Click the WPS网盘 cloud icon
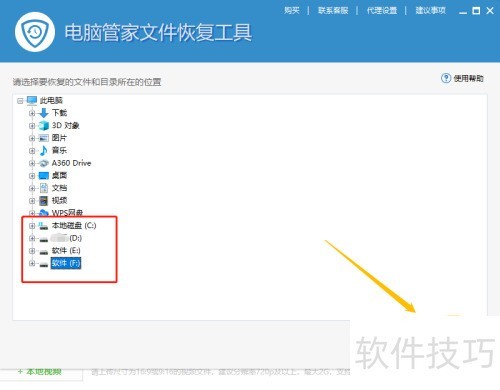The image size is (500, 390). pyautogui.click(x=44, y=213)
